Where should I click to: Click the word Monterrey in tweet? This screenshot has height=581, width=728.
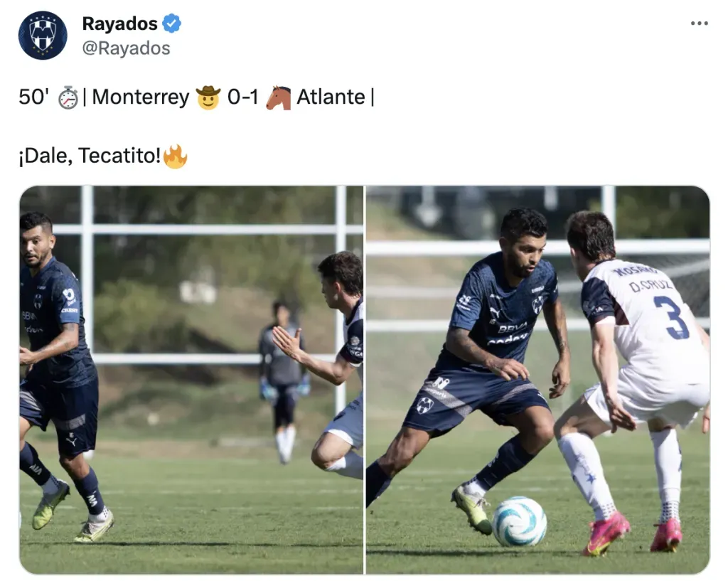(141, 97)
